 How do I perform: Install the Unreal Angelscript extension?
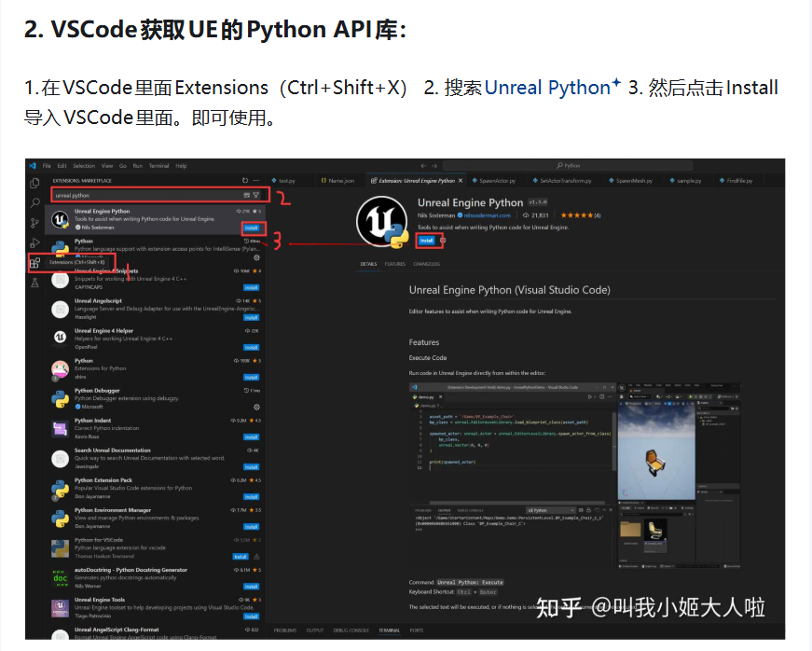(x=252, y=317)
